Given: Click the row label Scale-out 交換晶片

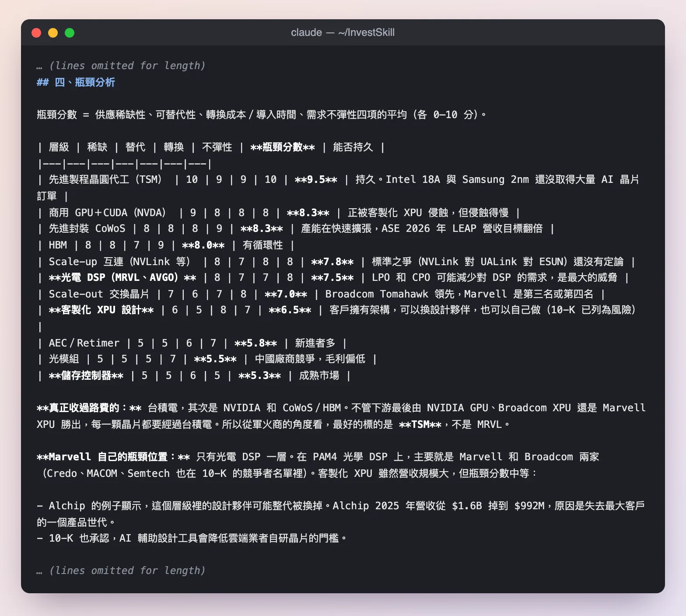Looking at the screenshot, I should [x=99, y=294].
